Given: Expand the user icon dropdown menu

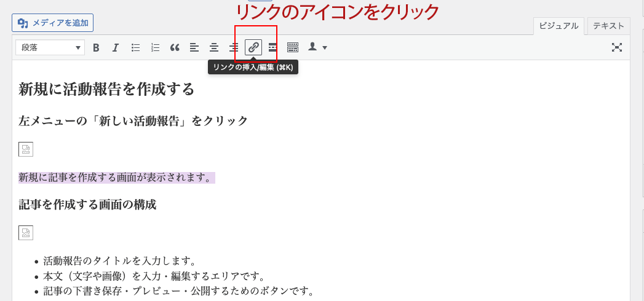Looking at the screenshot, I should (x=317, y=47).
